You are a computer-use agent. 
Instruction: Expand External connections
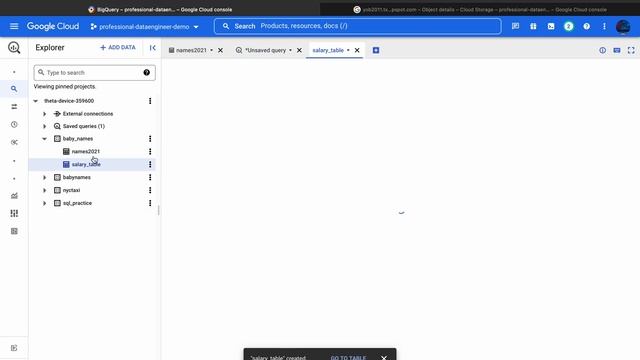pyautogui.click(x=44, y=114)
